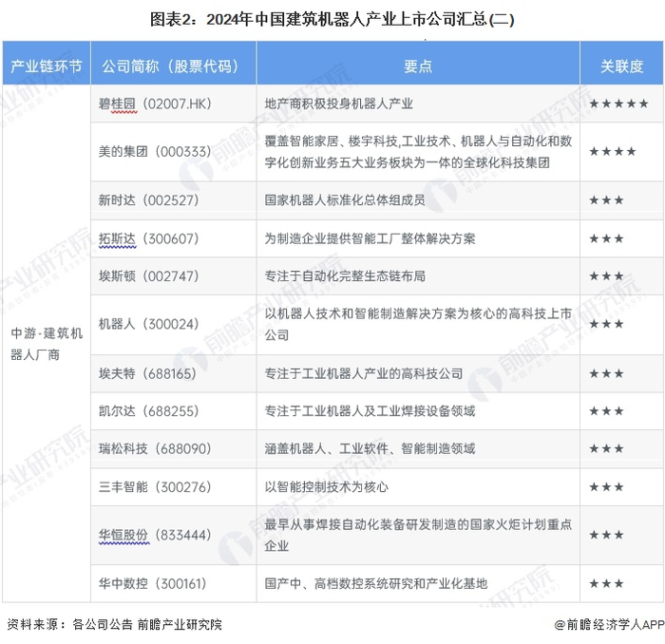
Task: Select the text 国产中、高档数控系统研究和产业化基地
Action: pyautogui.click(x=376, y=583)
